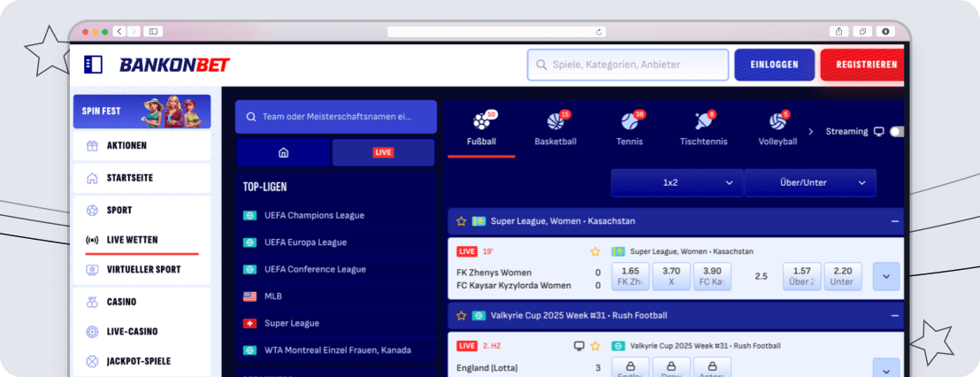Open the Spin Fest promotion banner
Screen dimensions: 980x377
pos(142,112)
